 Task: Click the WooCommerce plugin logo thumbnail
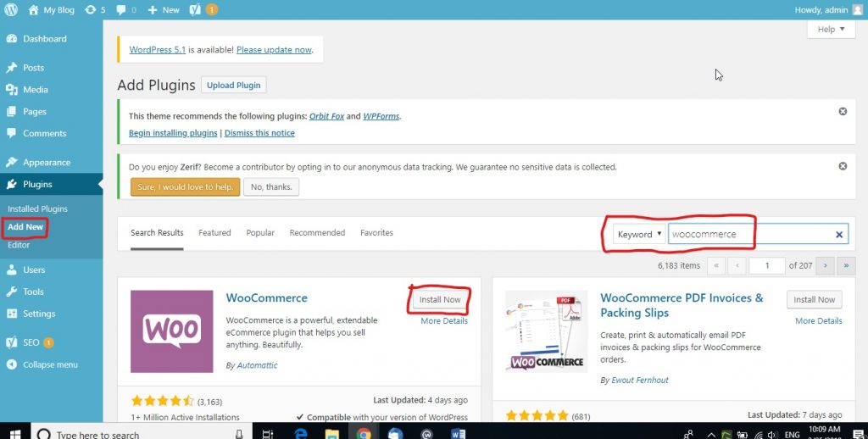tap(171, 331)
